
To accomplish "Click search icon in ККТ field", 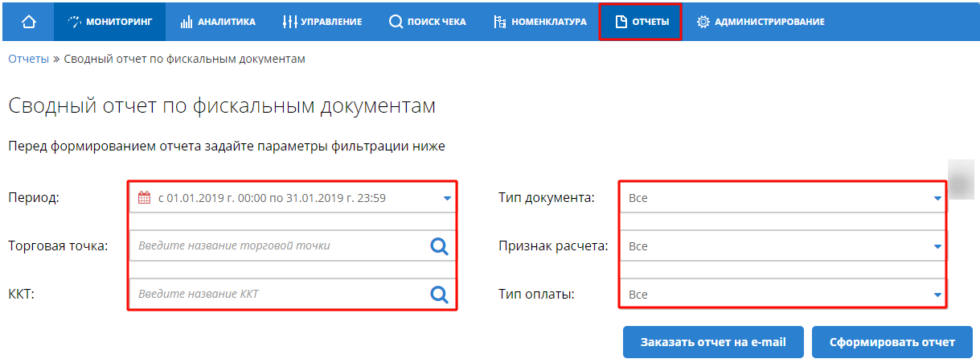I will 439,295.
